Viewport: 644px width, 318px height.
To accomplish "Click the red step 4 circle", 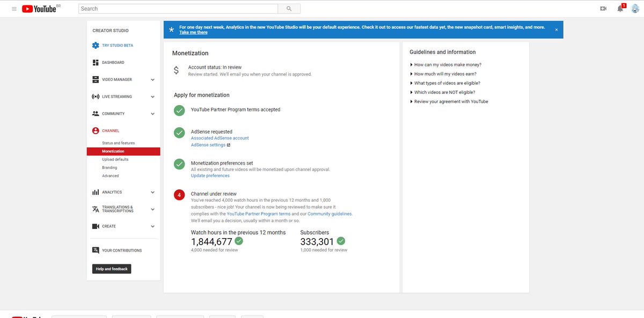I will [x=179, y=195].
